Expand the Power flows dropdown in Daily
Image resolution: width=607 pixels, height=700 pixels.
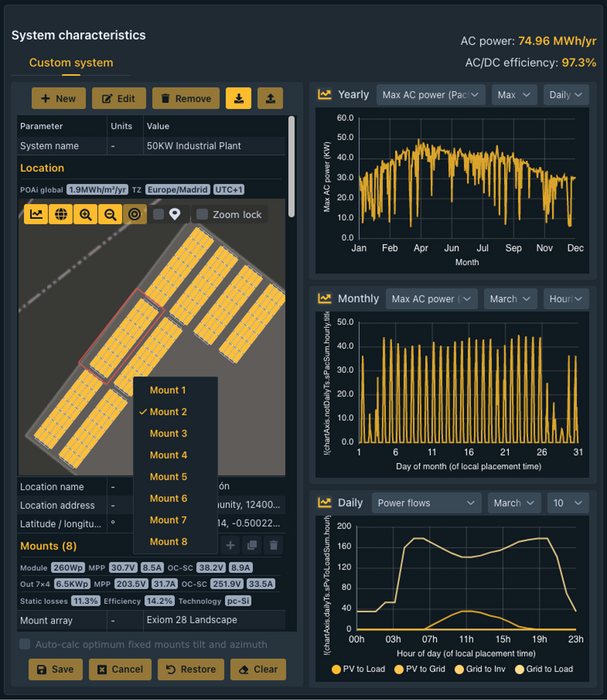(x=427, y=503)
